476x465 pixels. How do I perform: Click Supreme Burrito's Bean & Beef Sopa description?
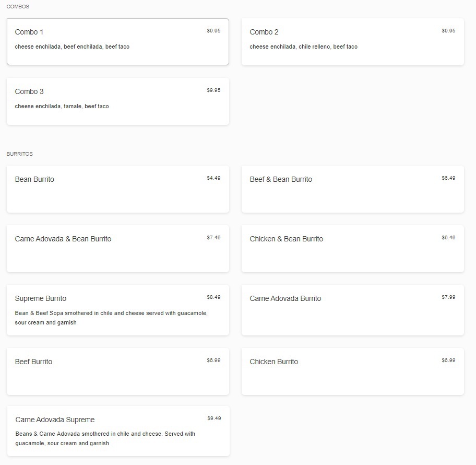[111, 318]
